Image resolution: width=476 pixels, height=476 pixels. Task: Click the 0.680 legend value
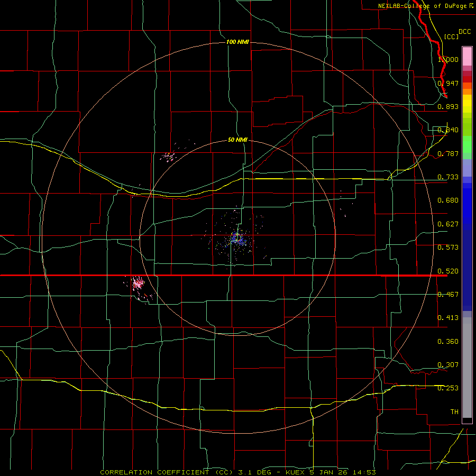448,200
